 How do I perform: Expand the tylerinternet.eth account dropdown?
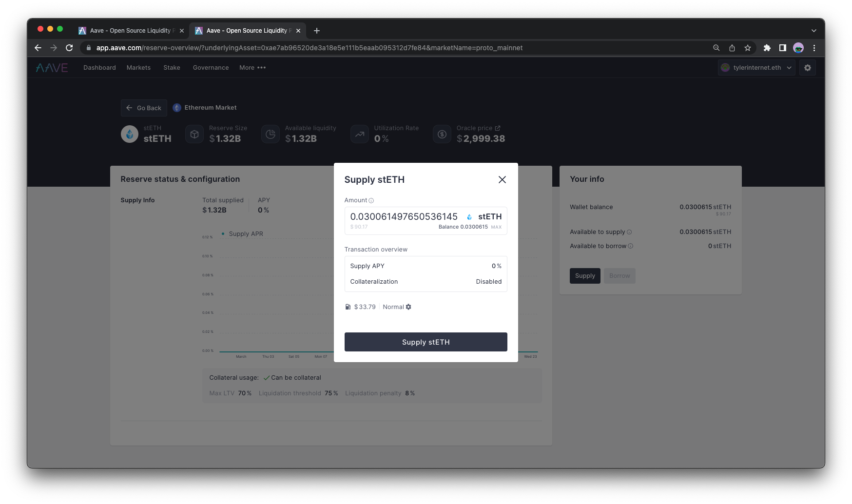(x=790, y=67)
